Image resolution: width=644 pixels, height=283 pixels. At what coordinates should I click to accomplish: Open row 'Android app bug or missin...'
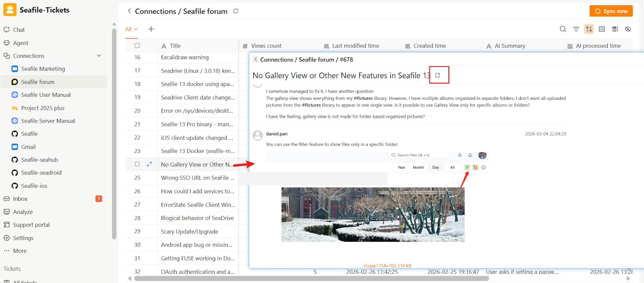tap(196, 245)
